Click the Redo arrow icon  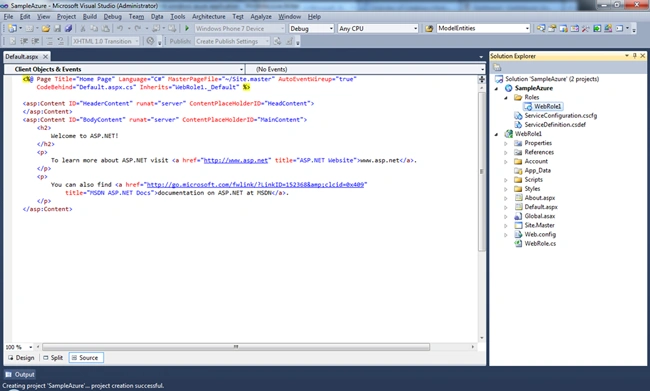138,29
